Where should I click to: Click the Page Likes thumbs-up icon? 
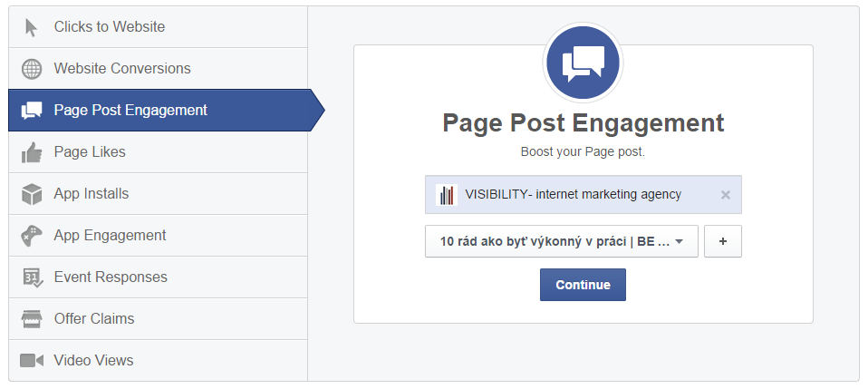coord(32,152)
